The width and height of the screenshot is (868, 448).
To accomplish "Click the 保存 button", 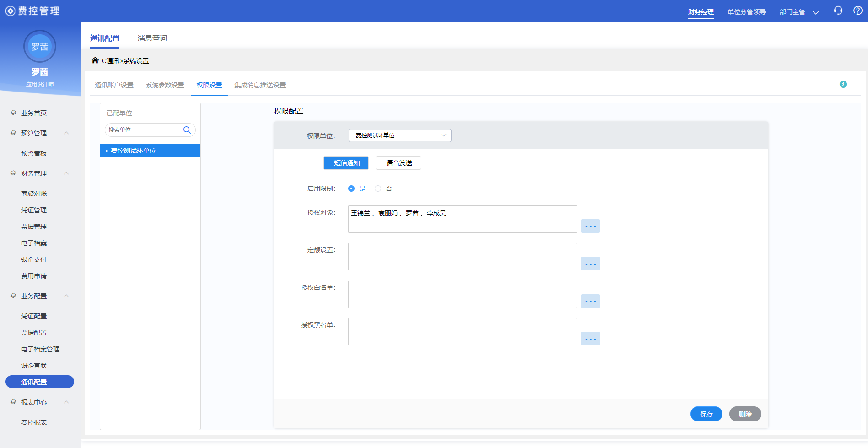I will click(x=706, y=414).
